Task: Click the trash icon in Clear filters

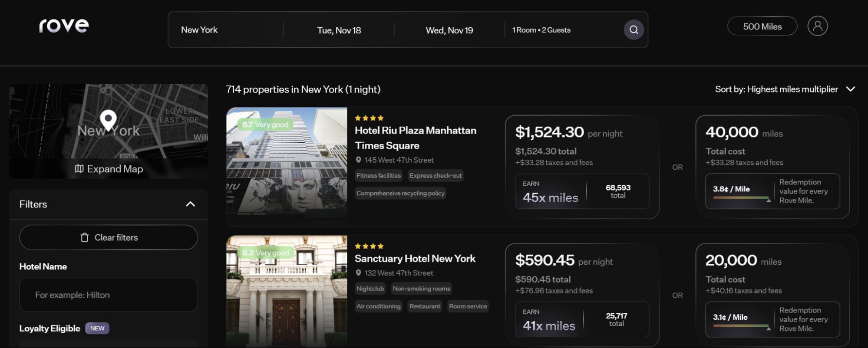Action: point(85,237)
